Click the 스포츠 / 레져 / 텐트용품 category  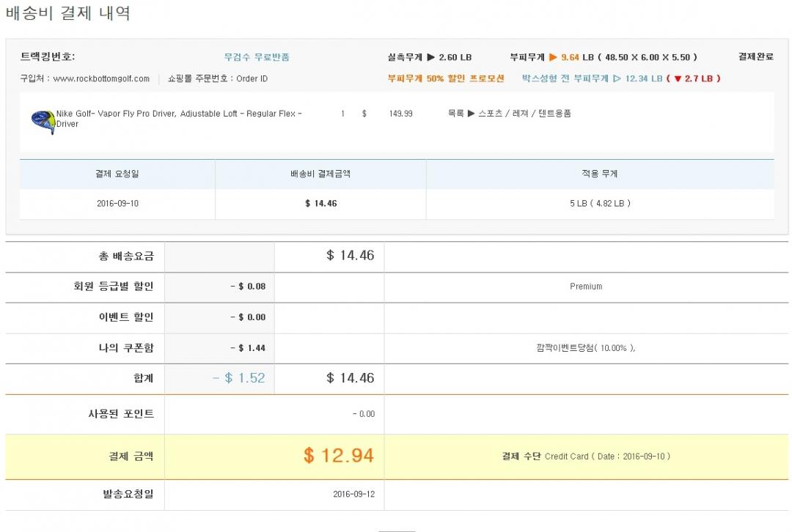click(x=524, y=114)
